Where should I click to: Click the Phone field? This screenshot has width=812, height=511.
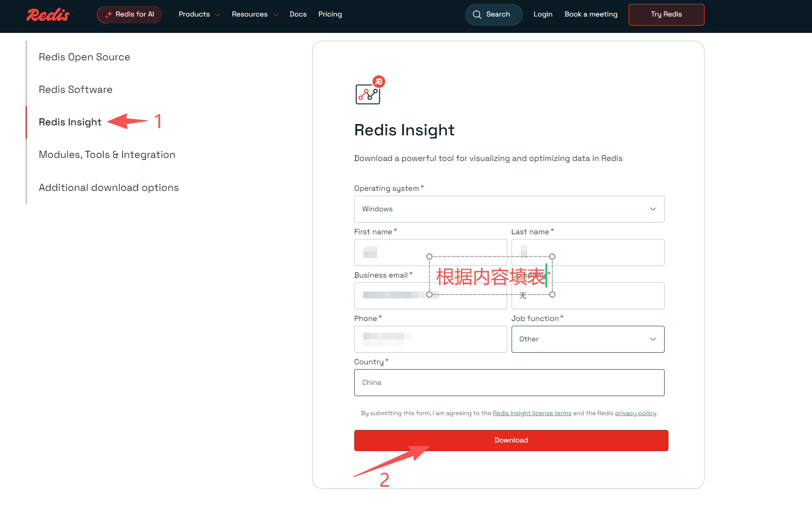430,339
